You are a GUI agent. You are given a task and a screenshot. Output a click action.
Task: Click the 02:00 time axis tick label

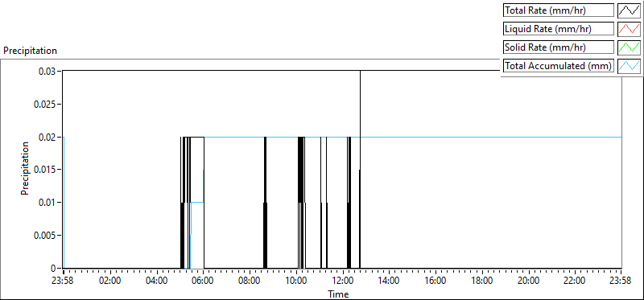110,282
